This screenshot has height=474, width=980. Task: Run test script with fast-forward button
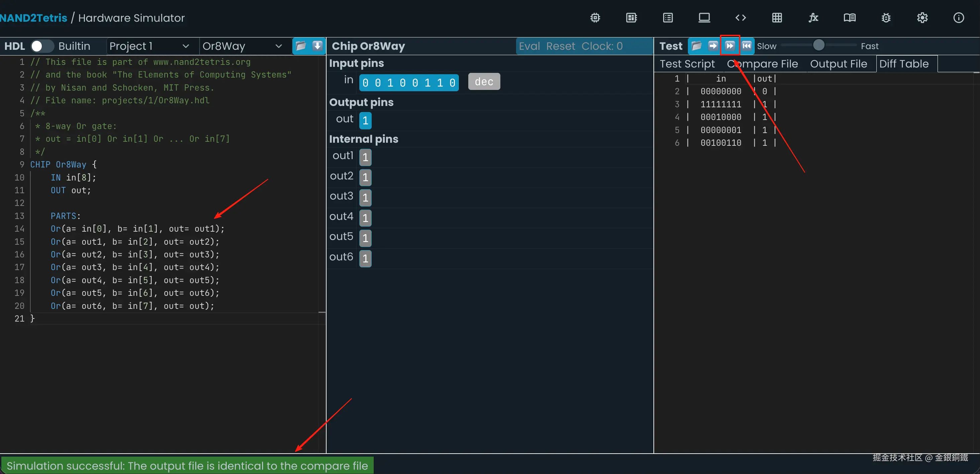coord(730,46)
